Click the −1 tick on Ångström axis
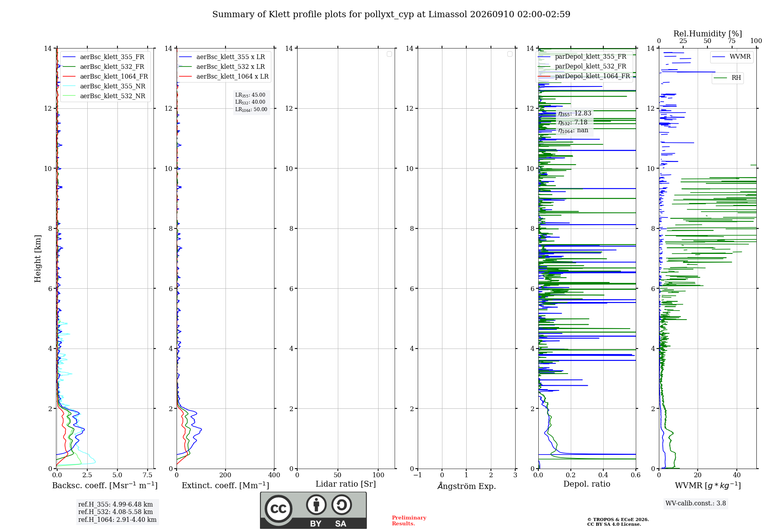 point(418,475)
